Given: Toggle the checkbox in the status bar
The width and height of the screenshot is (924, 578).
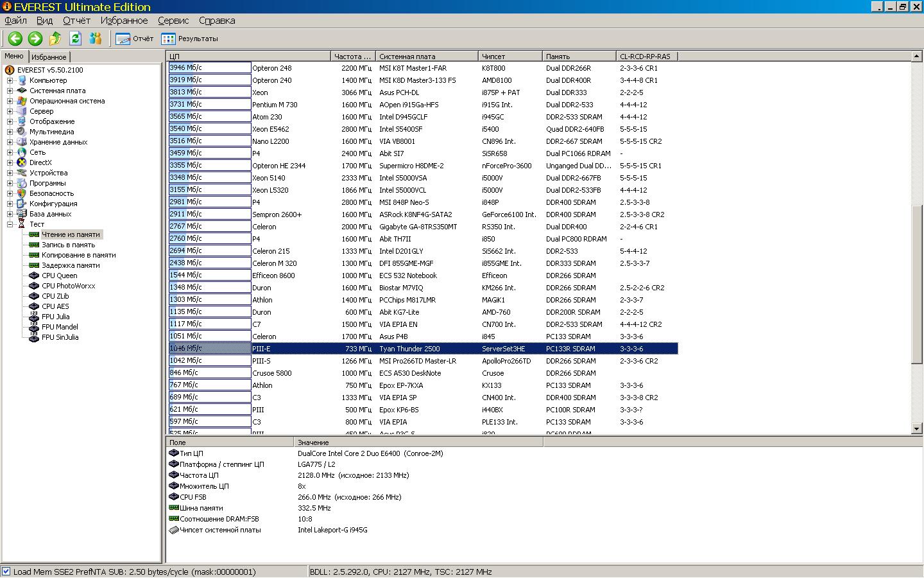Looking at the screenshot, I should [6, 572].
